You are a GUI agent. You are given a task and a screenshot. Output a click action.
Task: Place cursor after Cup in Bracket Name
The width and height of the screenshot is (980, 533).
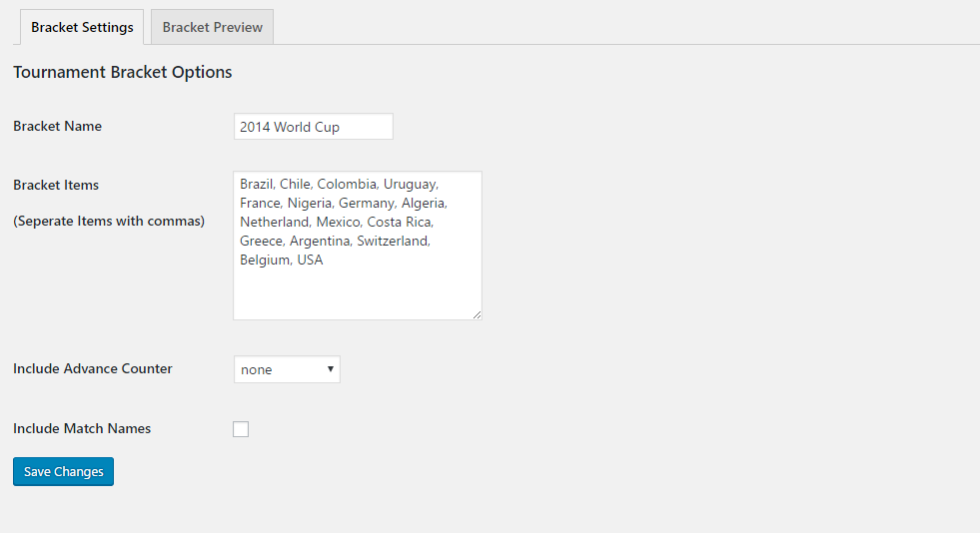coord(341,128)
